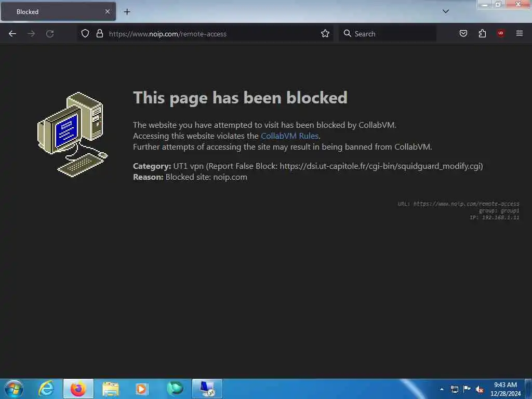The height and width of the screenshot is (399, 532).
Task: Open a new tab with the plus button
Action: [x=127, y=11]
